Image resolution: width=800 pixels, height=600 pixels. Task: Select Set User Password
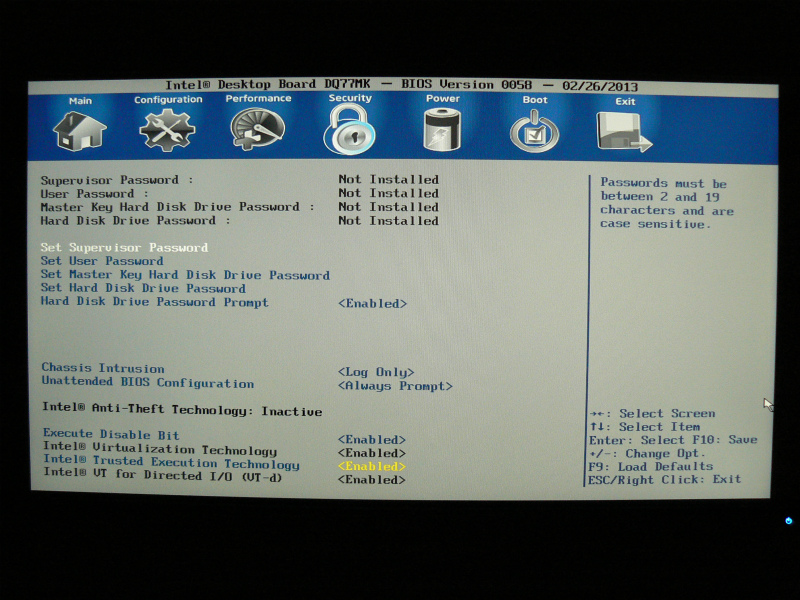102,261
